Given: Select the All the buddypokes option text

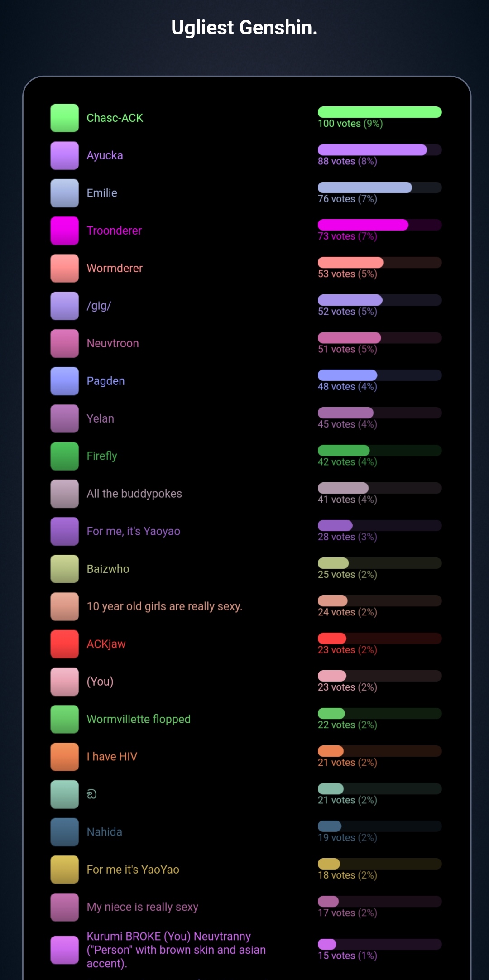Looking at the screenshot, I should [x=134, y=494].
